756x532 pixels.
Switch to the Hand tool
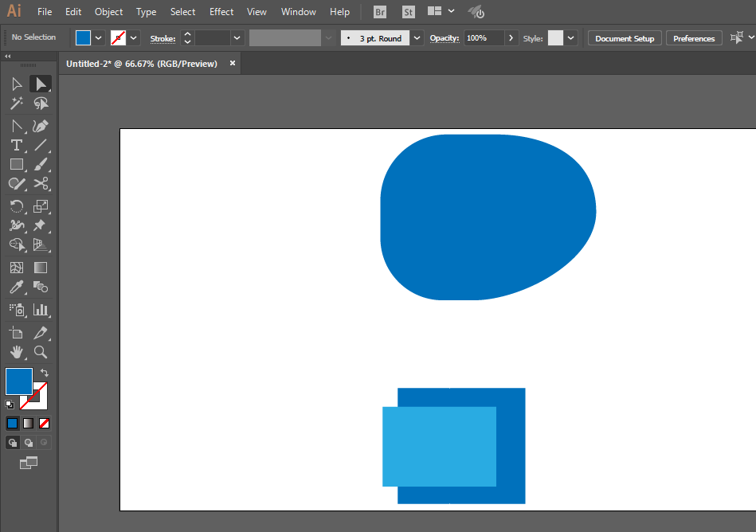pos(17,351)
